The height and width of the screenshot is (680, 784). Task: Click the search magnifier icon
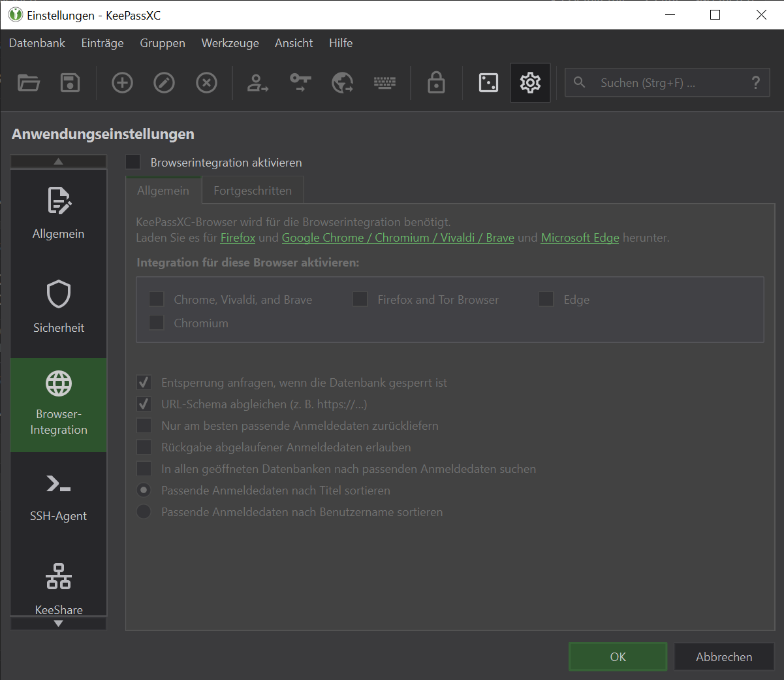[x=579, y=82]
